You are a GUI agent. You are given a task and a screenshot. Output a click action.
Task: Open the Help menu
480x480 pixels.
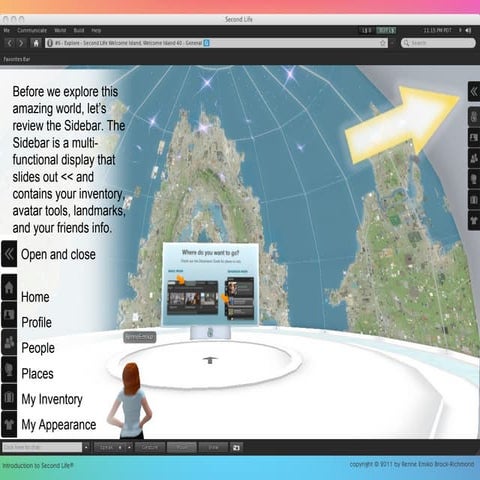(96, 30)
